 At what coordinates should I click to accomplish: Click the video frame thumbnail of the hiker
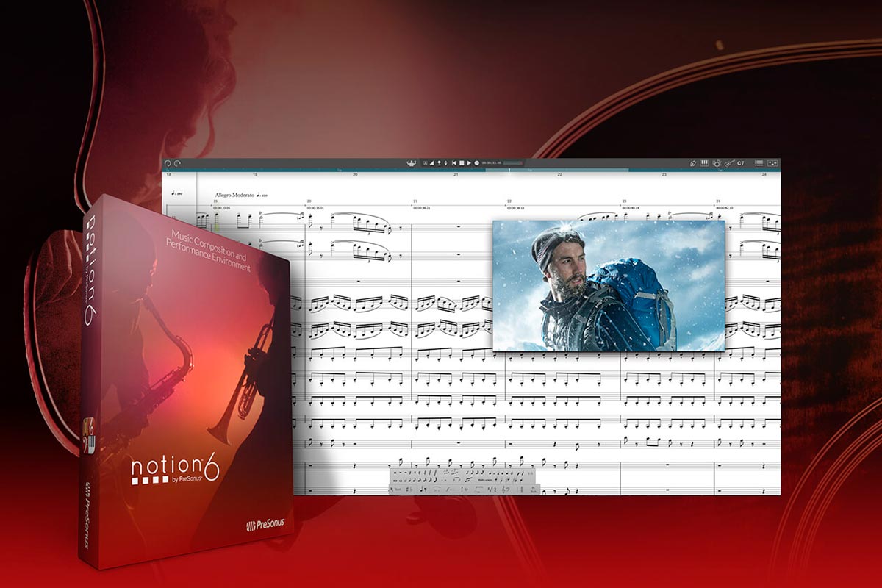coord(609,286)
